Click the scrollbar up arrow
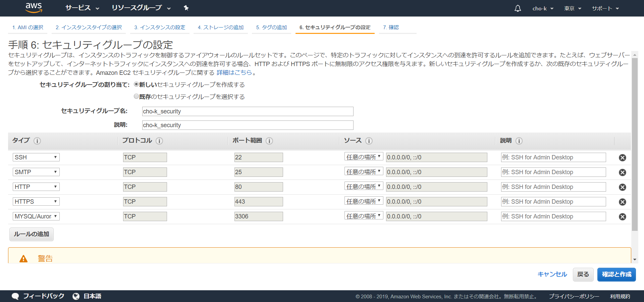The image size is (644, 302). tap(635, 54)
